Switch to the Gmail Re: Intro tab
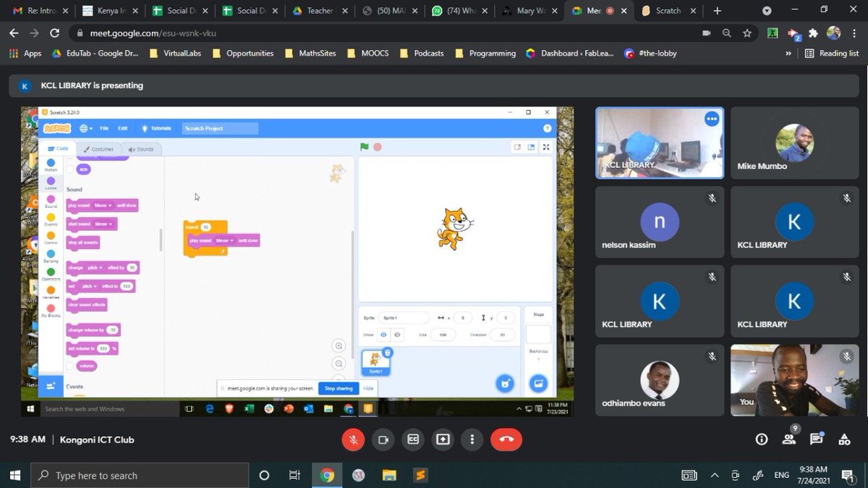This screenshot has width=868, height=488. coord(41,11)
